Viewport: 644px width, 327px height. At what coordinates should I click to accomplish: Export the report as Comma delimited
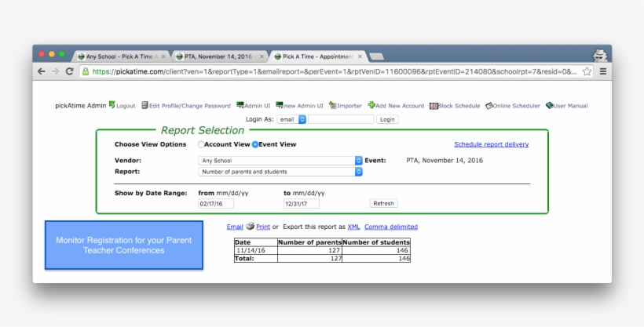click(x=391, y=227)
